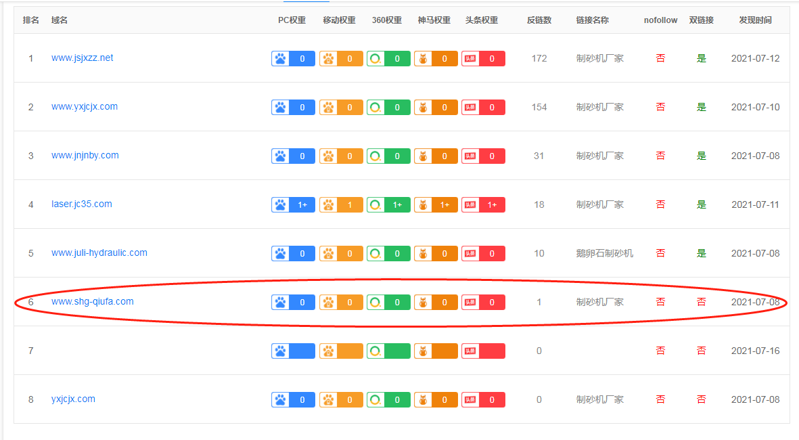799x440 pixels.
Task: Click the 神马权重 badge for www.yxjcjx.com
Action: (x=436, y=108)
